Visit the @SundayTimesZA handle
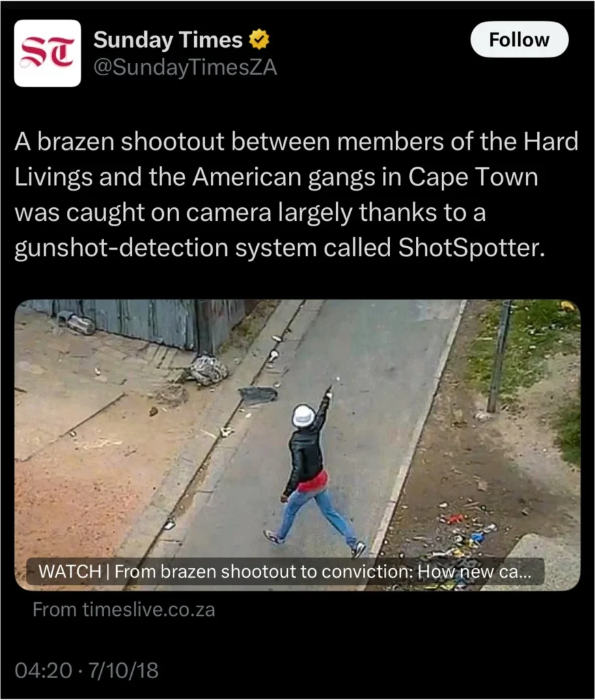The width and height of the screenshot is (595, 700). click(185, 68)
